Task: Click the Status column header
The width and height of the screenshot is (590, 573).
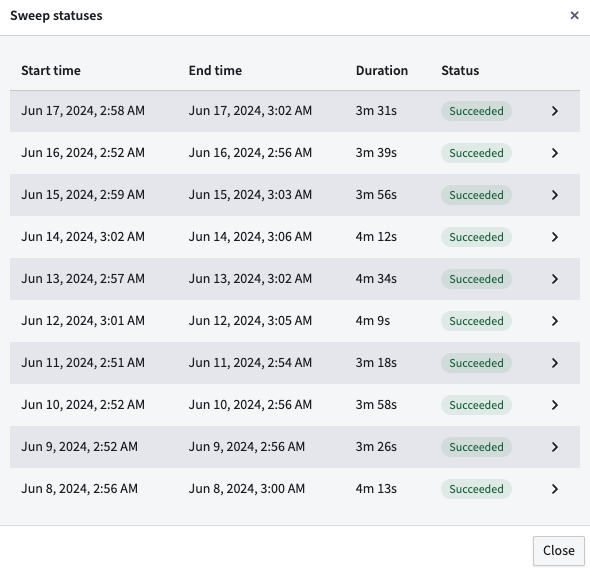Action: point(460,70)
